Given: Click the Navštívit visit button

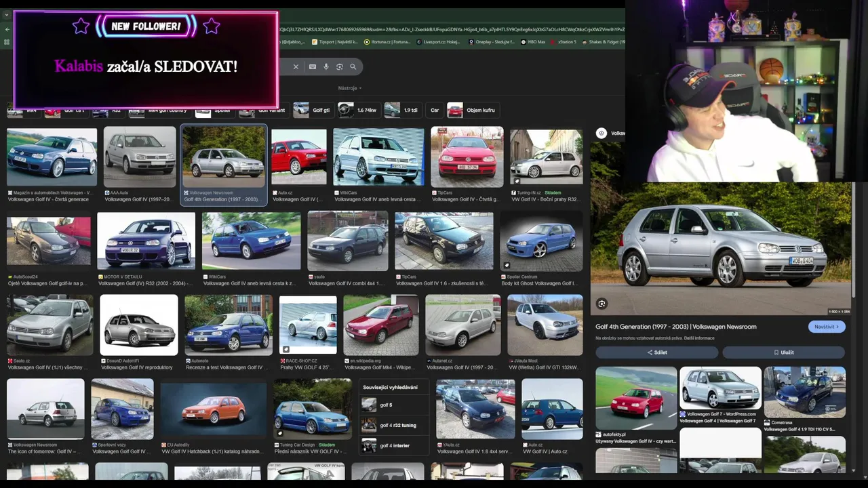Looking at the screenshot, I should click(x=827, y=327).
